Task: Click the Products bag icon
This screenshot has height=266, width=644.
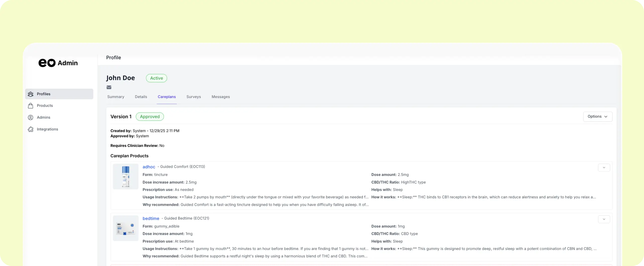Action: (x=30, y=105)
